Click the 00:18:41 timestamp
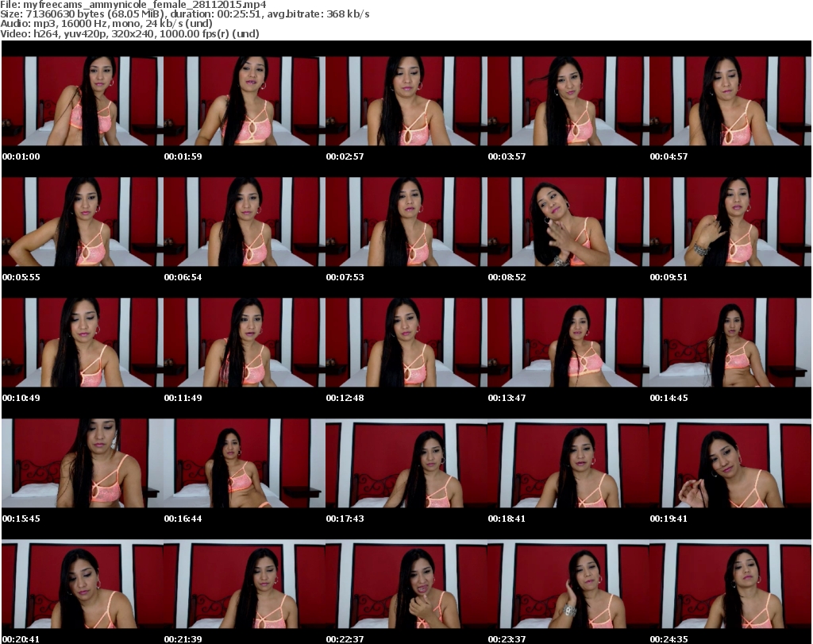The image size is (813, 644). (x=507, y=519)
